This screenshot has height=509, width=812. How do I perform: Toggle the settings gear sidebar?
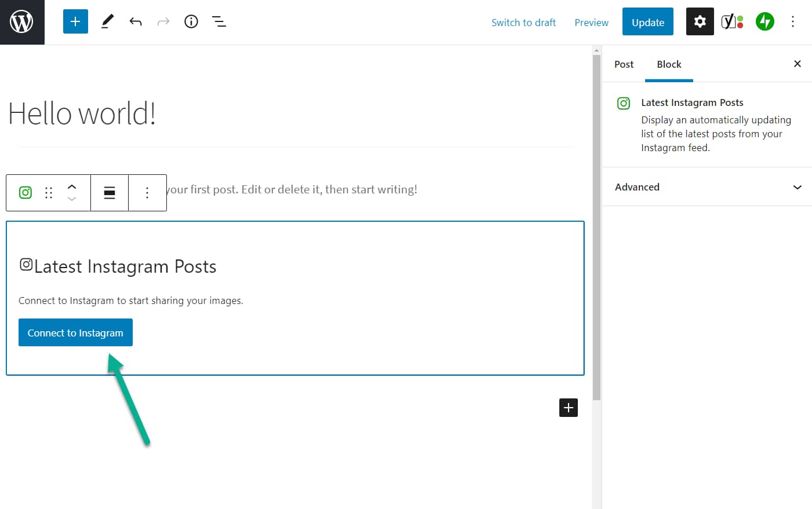pos(700,21)
